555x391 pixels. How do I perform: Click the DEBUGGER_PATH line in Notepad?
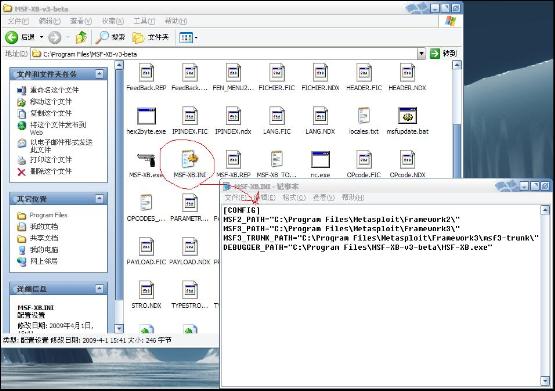(x=357, y=247)
